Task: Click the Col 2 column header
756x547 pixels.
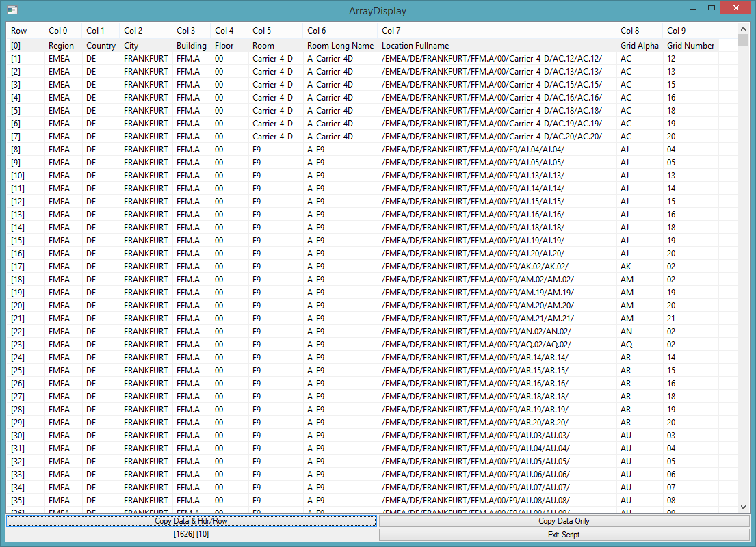Action: [133, 31]
